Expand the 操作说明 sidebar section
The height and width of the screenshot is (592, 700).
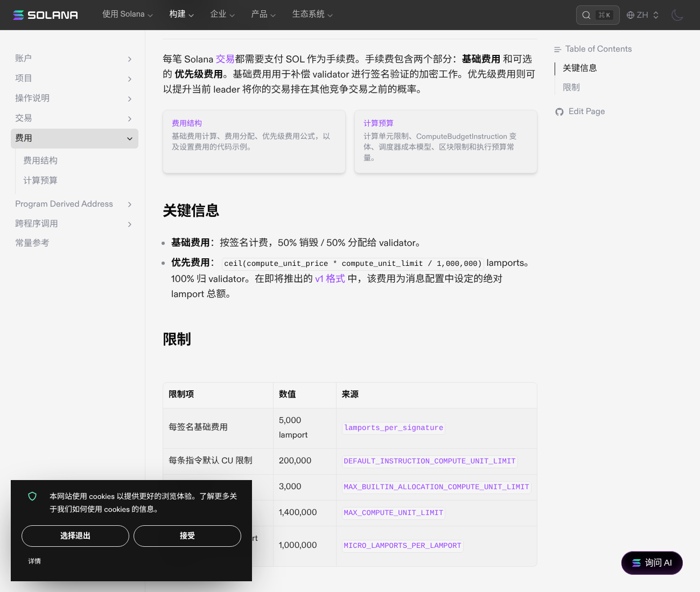coord(74,98)
